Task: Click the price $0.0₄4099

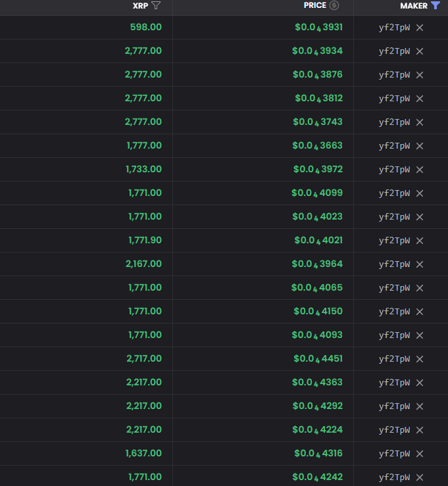Action: (x=317, y=193)
